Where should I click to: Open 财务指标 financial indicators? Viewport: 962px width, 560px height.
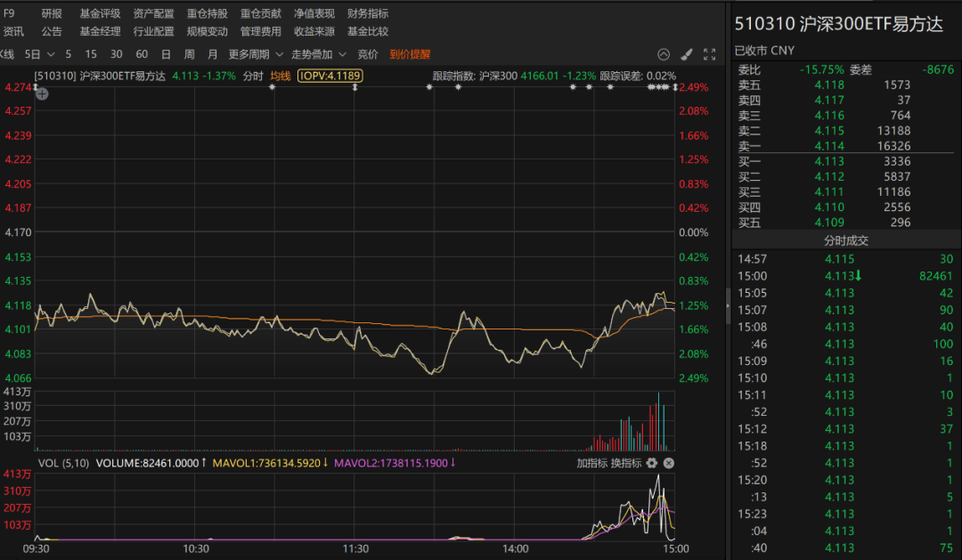click(368, 13)
